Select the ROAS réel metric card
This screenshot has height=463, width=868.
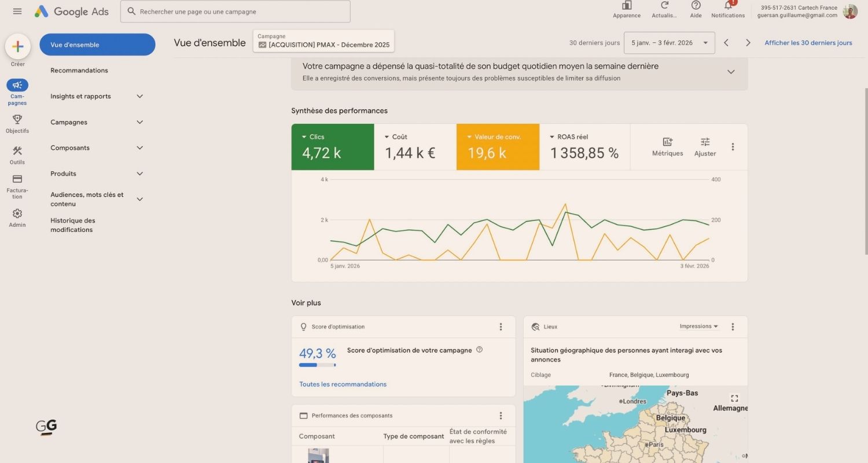[x=584, y=146]
